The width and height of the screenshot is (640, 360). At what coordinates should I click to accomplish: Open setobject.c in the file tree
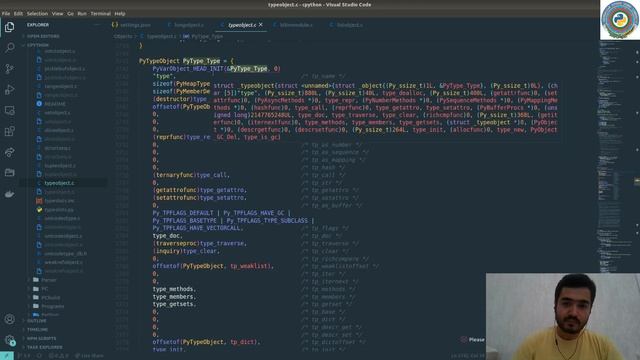click(57, 113)
